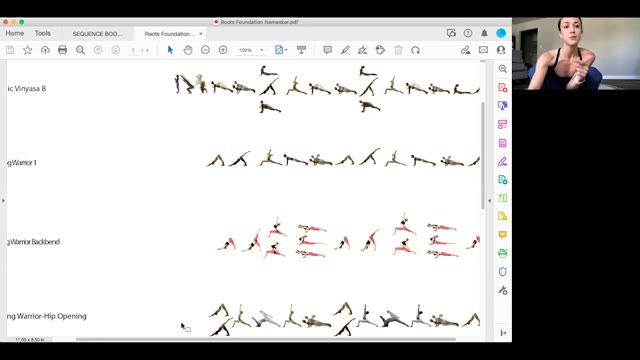The width and height of the screenshot is (640, 360).
Task: Click the rotate page icon
Action: click(x=416, y=50)
